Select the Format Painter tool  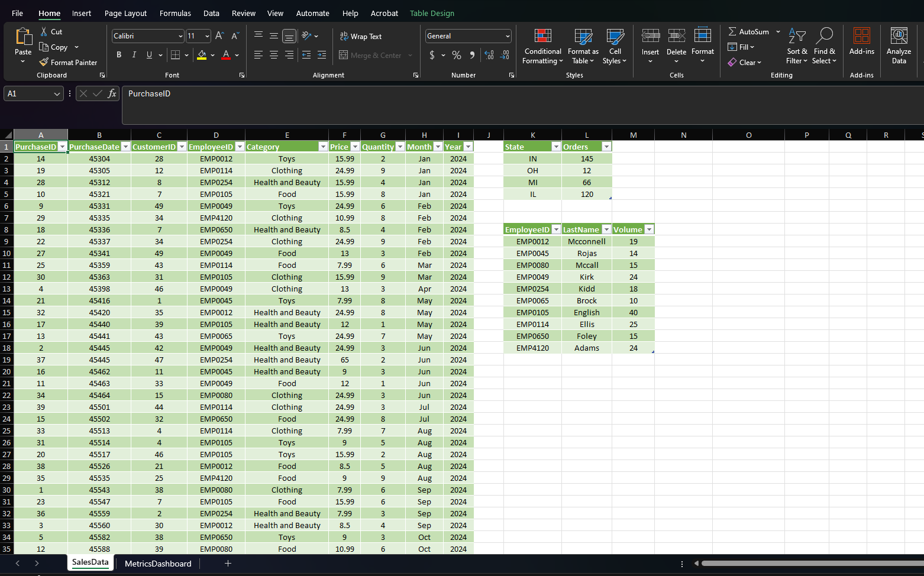68,62
